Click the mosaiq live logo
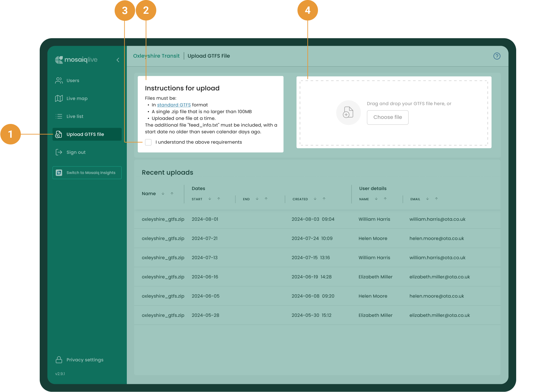Screen dimensions: 553x392 [x=76, y=60]
